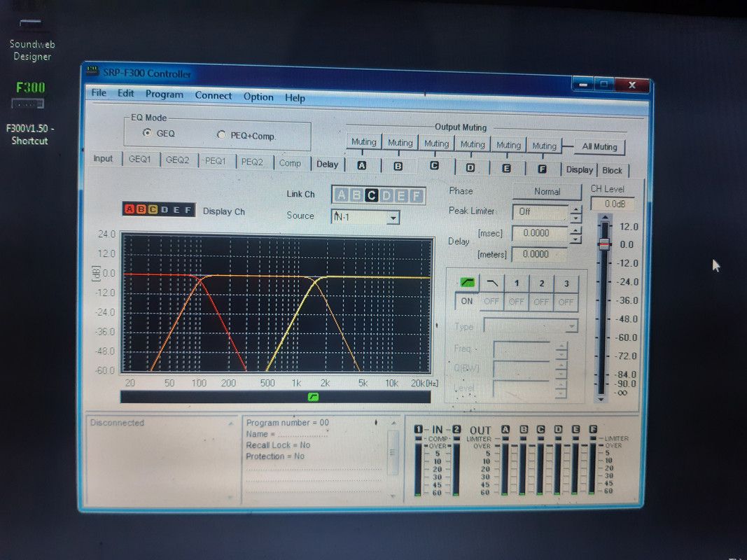Click CH Level fader up arrow

604,218
